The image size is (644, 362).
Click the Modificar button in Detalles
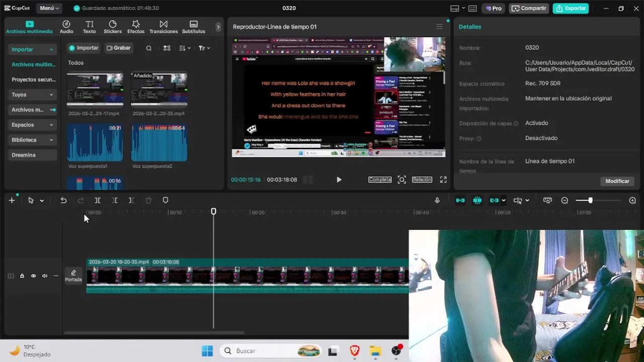pyautogui.click(x=617, y=181)
